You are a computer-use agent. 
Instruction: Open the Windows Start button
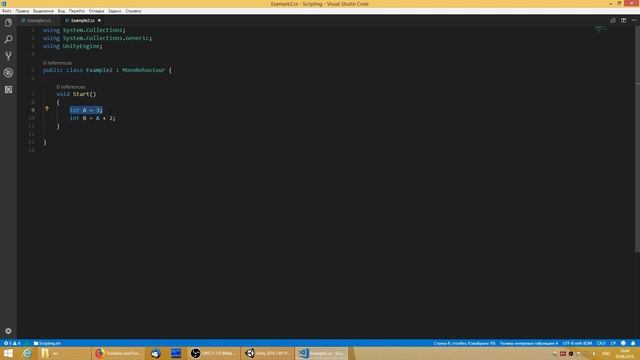tap(8, 353)
